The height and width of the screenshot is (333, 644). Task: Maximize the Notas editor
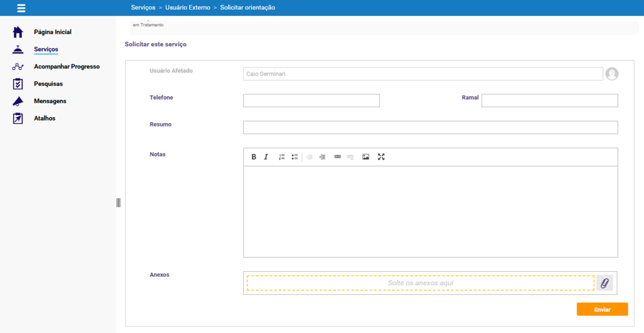(381, 157)
